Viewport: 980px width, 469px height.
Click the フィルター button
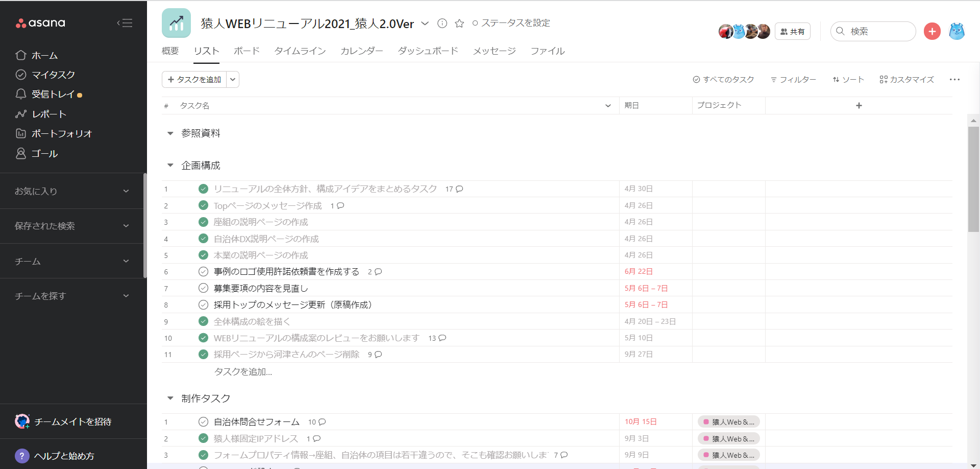[793, 80]
